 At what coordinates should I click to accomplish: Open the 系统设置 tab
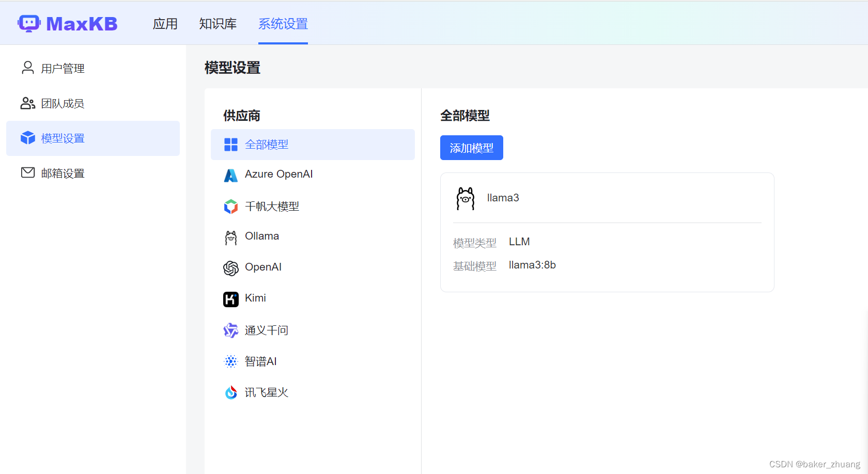[283, 23]
